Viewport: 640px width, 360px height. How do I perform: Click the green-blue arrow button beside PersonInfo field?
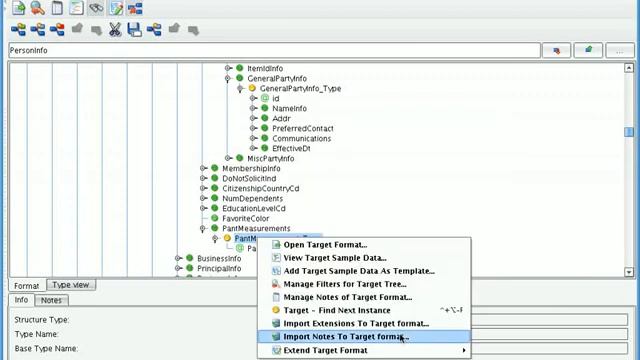click(x=588, y=51)
